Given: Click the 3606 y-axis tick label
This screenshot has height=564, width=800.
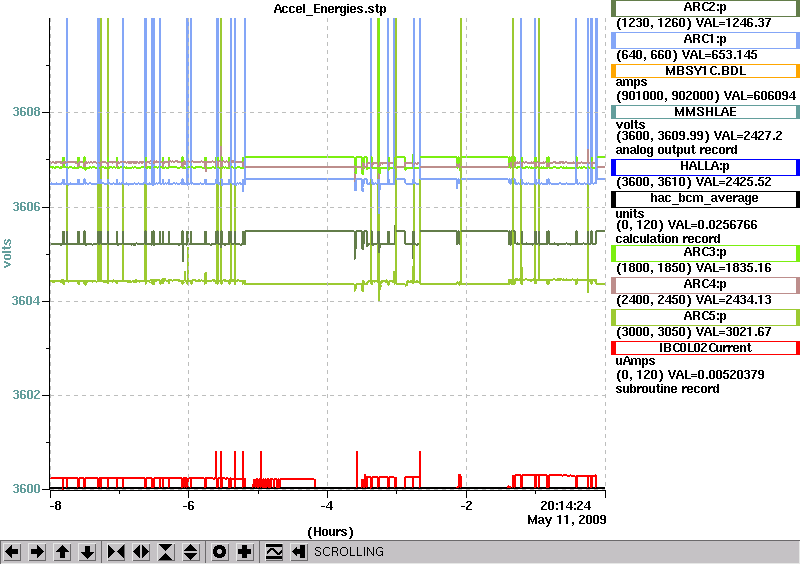Looking at the screenshot, I should pyautogui.click(x=26, y=207).
